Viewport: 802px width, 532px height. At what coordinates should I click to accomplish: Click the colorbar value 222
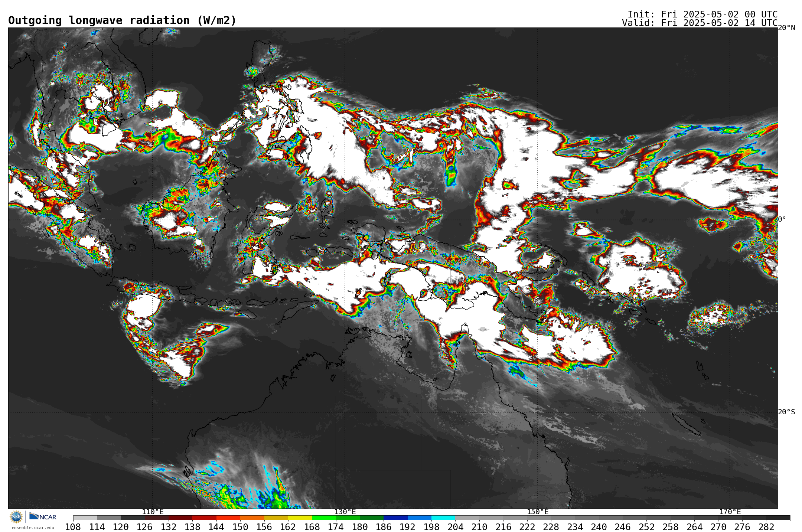527,527
